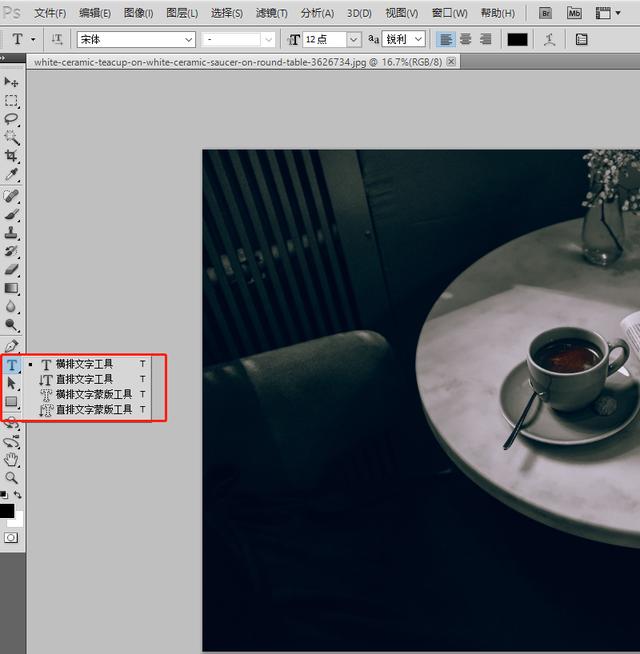Select the Crop tool
Viewport: 640px width, 654px height.
(11, 156)
